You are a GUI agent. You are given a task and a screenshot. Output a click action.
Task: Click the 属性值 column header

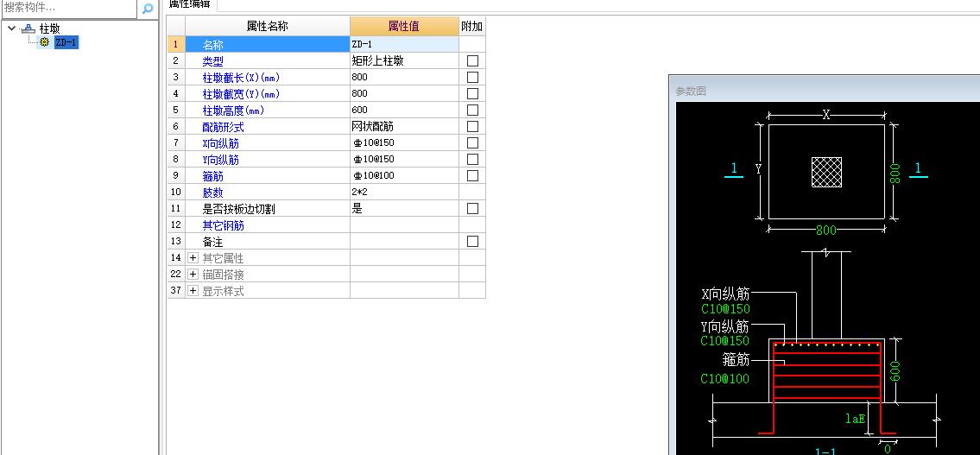(x=404, y=26)
